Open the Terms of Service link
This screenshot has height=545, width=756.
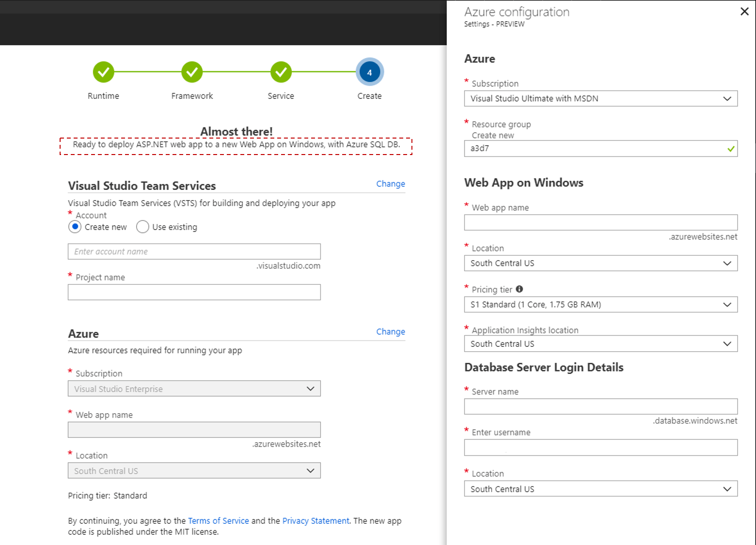218,521
